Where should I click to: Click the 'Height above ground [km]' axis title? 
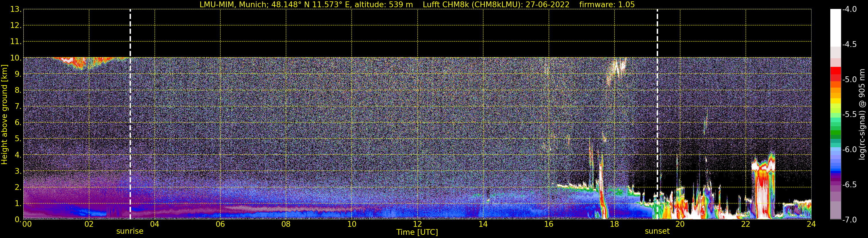click(4, 115)
